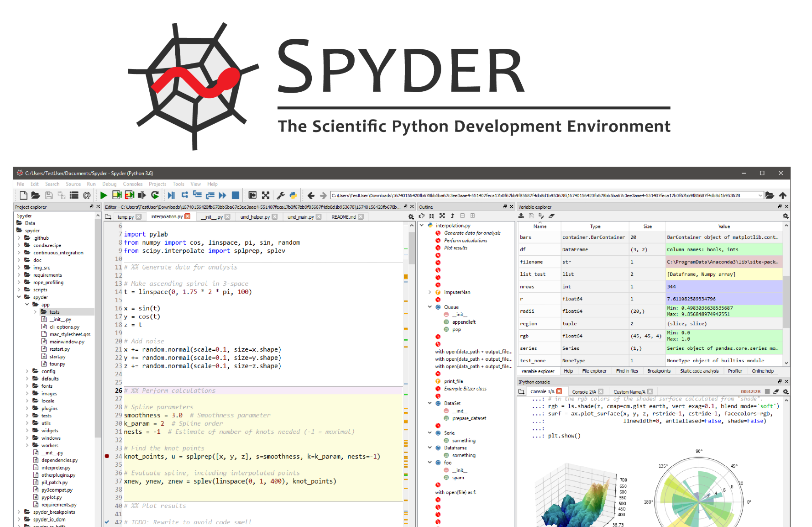Viewport: 812px width, 527px height.
Task: Click the Import data icon in Variable explorer
Action: tap(521, 216)
